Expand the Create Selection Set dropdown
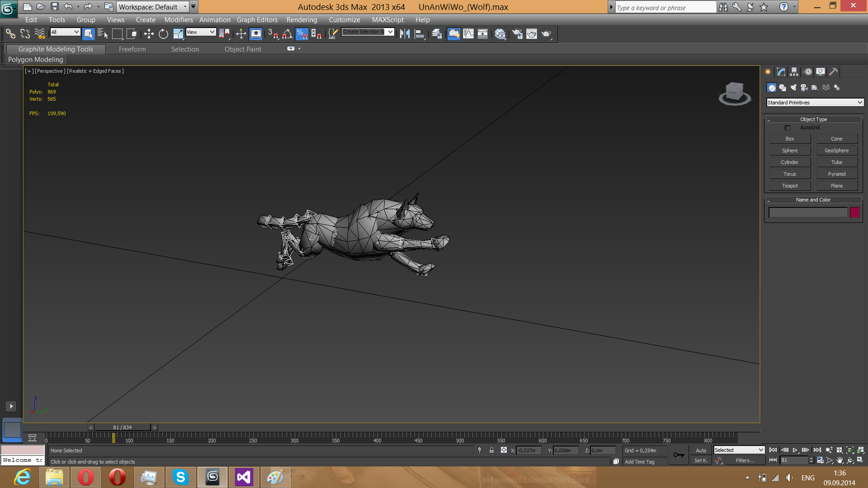The image size is (868, 488). click(x=390, y=32)
